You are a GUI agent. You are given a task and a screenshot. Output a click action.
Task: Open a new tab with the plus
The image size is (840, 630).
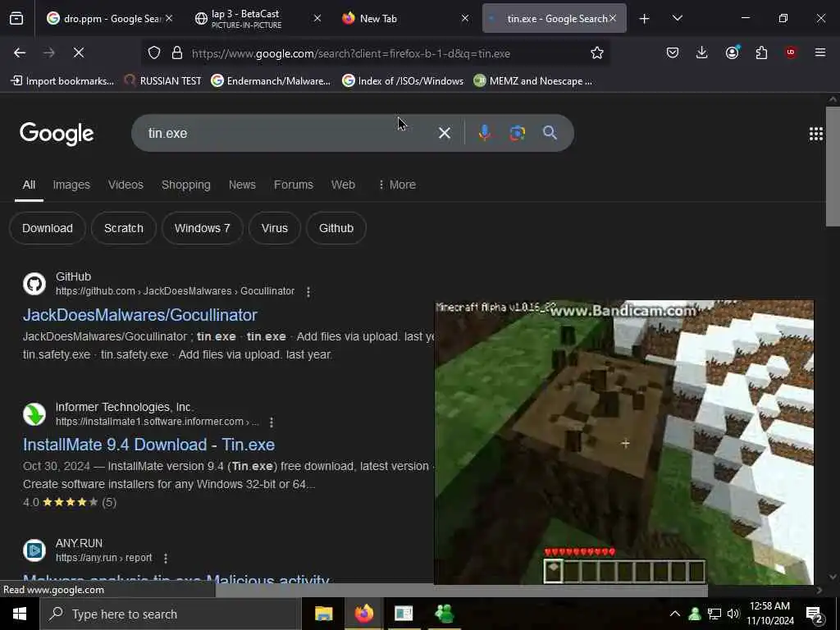tap(644, 19)
